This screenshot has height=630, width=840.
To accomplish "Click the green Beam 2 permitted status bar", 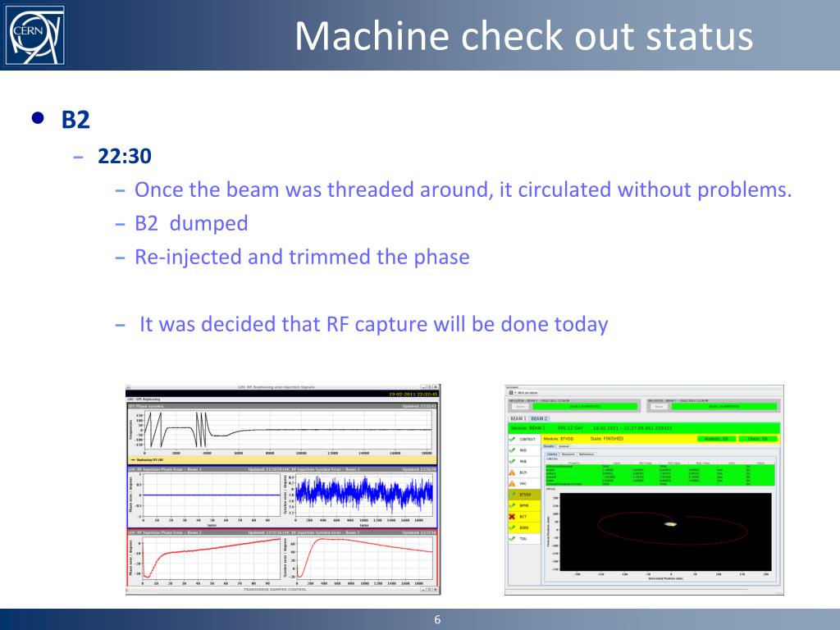I will (x=724, y=407).
